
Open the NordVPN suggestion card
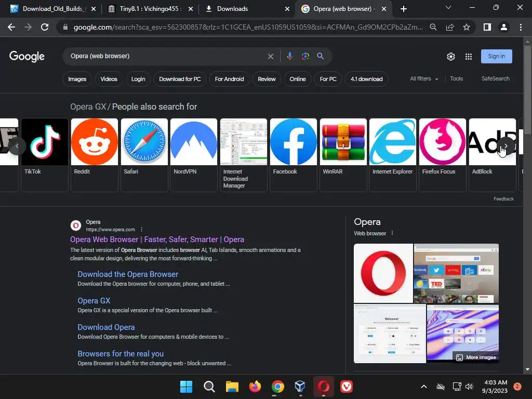point(194,155)
